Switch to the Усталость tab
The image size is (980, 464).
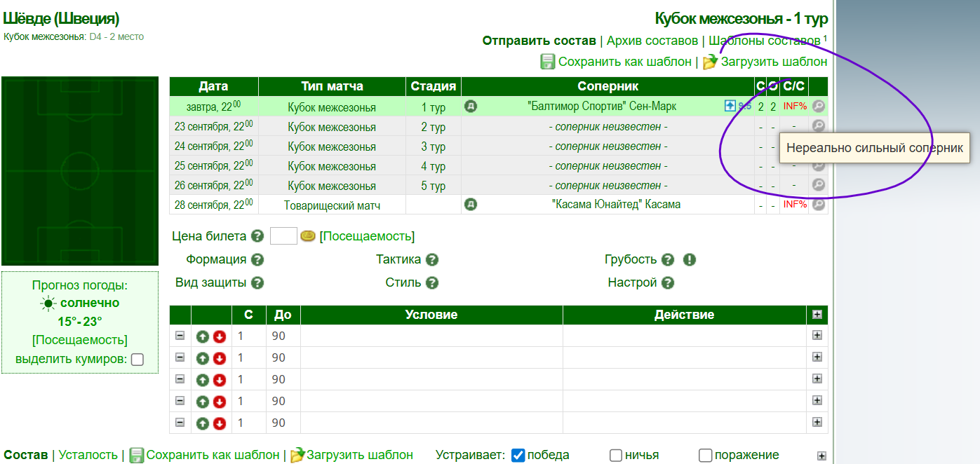tap(88, 455)
